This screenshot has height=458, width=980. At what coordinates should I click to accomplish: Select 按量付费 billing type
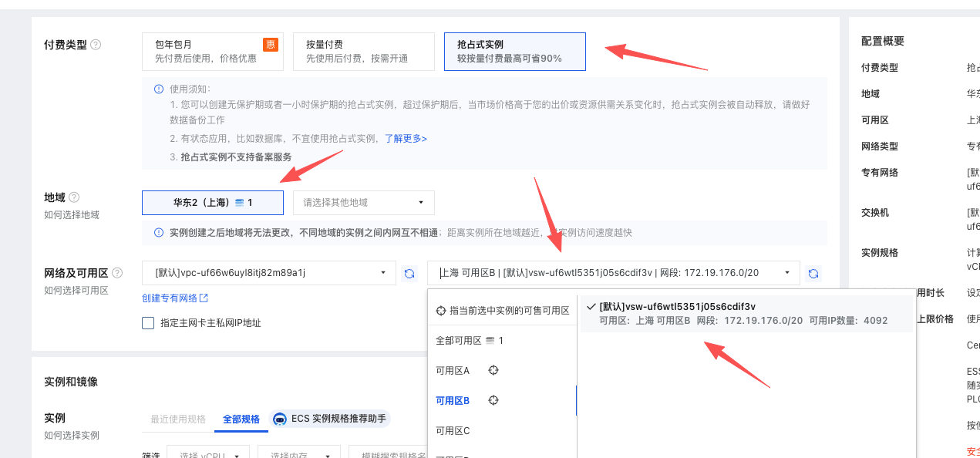pyautogui.click(x=363, y=52)
